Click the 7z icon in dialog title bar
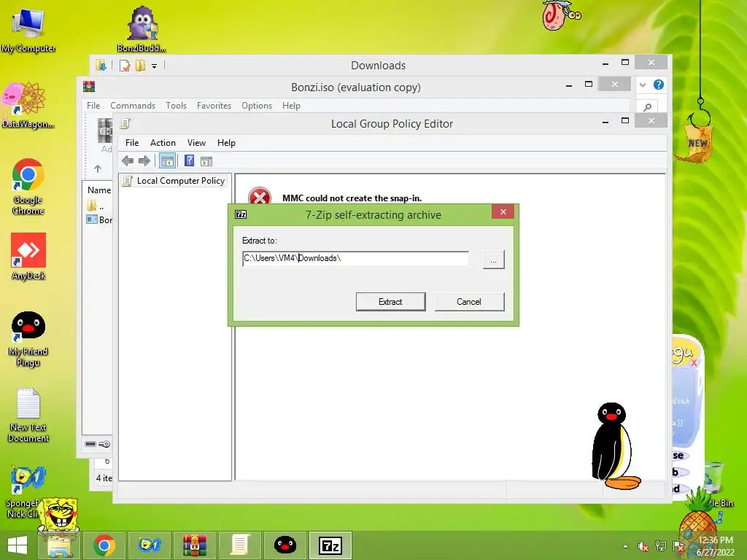 coord(241,214)
